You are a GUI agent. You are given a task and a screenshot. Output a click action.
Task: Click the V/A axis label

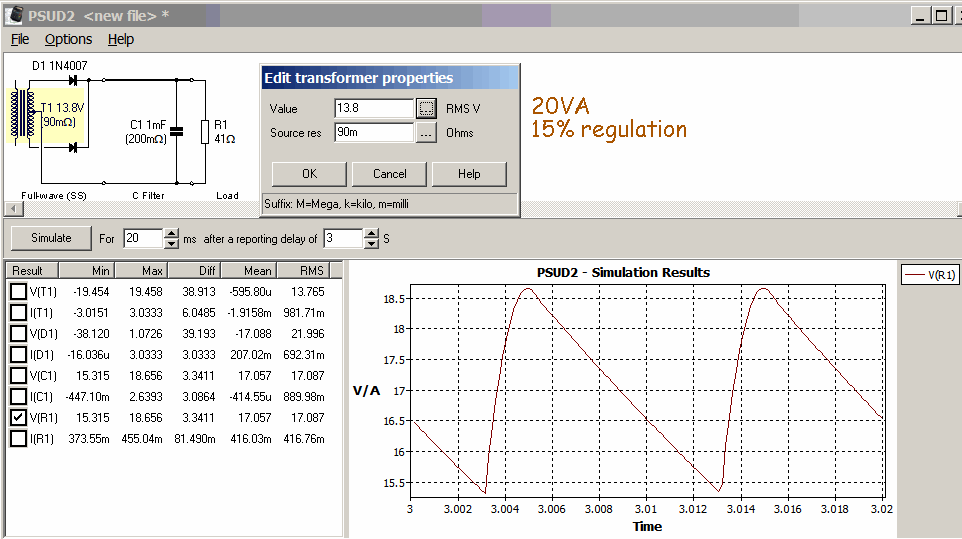(x=366, y=391)
